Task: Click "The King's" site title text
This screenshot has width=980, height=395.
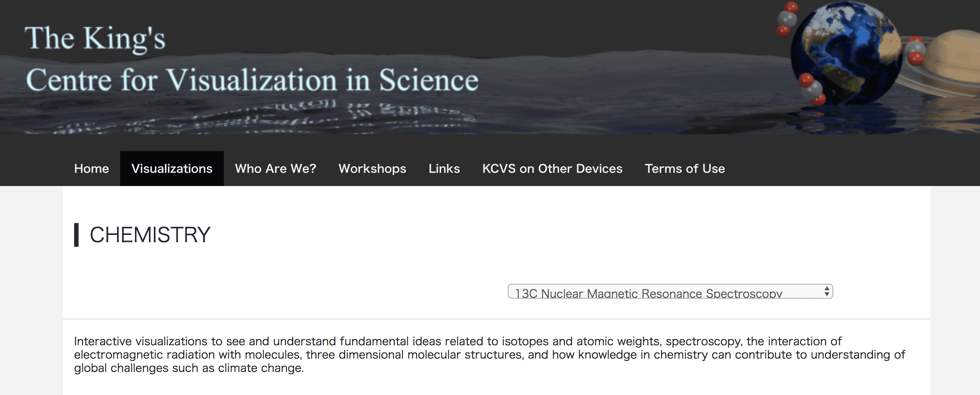Action: [95, 39]
